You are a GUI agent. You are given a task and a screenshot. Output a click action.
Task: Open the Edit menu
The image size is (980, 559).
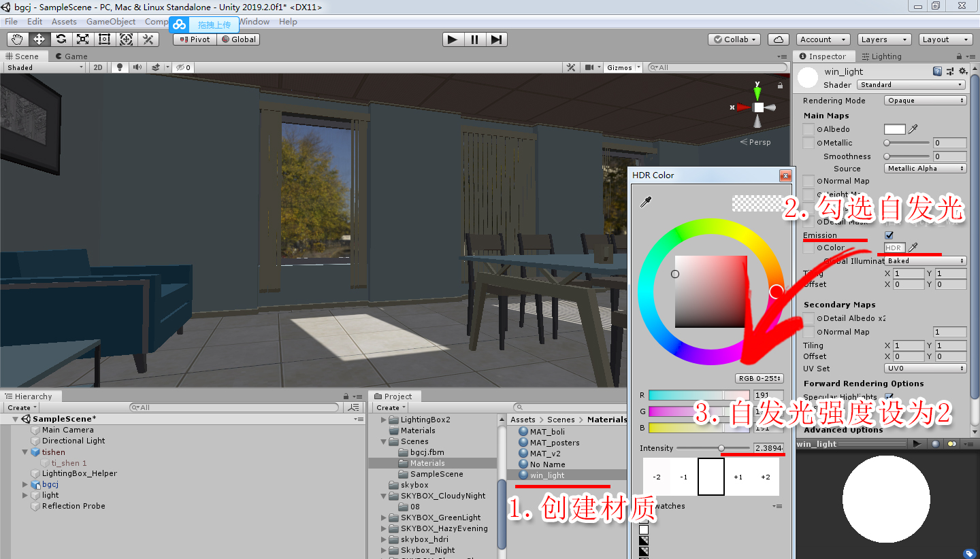coord(35,22)
